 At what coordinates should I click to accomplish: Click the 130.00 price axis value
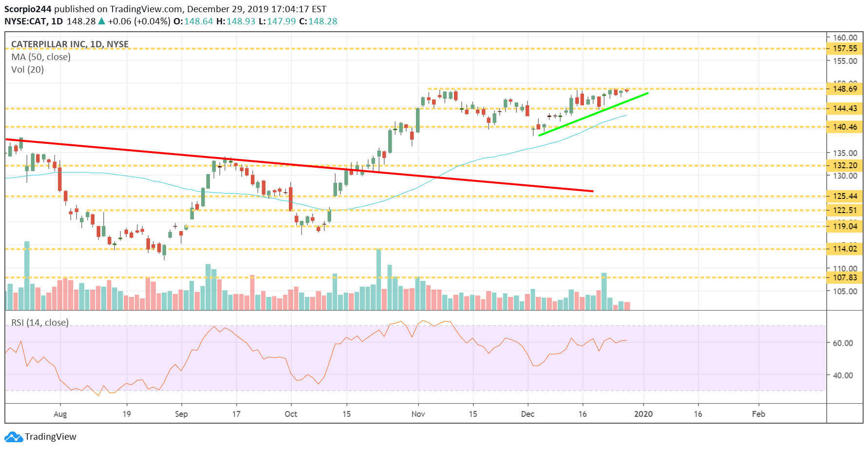point(845,176)
